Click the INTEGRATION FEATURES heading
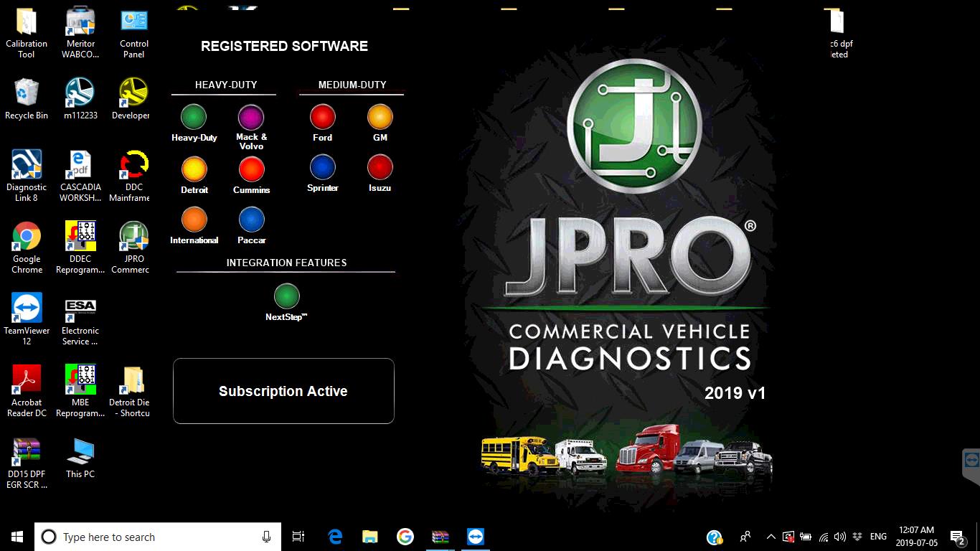980x551 pixels. pyautogui.click(x=286, y=263)
